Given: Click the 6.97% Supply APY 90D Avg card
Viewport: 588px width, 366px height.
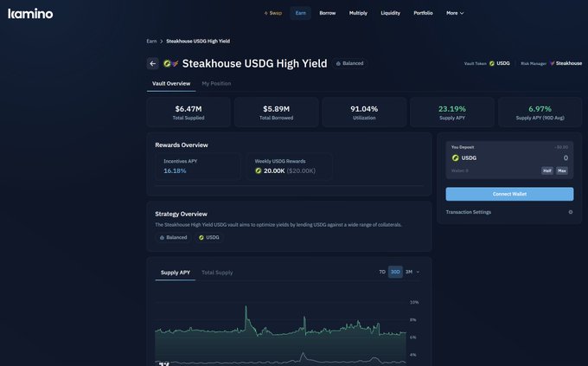Looking at the screenshot, I should [540, 112].
